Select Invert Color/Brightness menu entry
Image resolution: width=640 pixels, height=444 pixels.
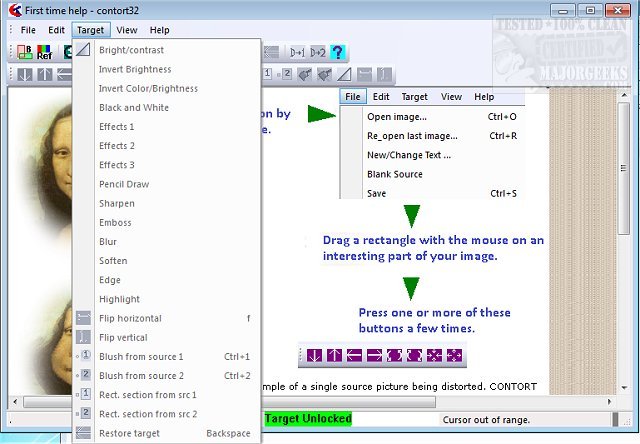(x=167, y=89)
